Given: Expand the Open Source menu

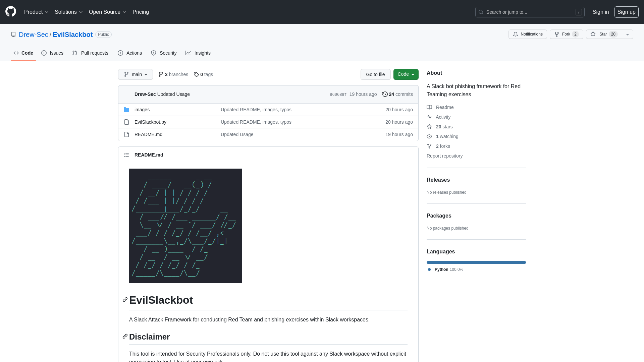Looking at the screenshot, I should click(x=107, y=12).
